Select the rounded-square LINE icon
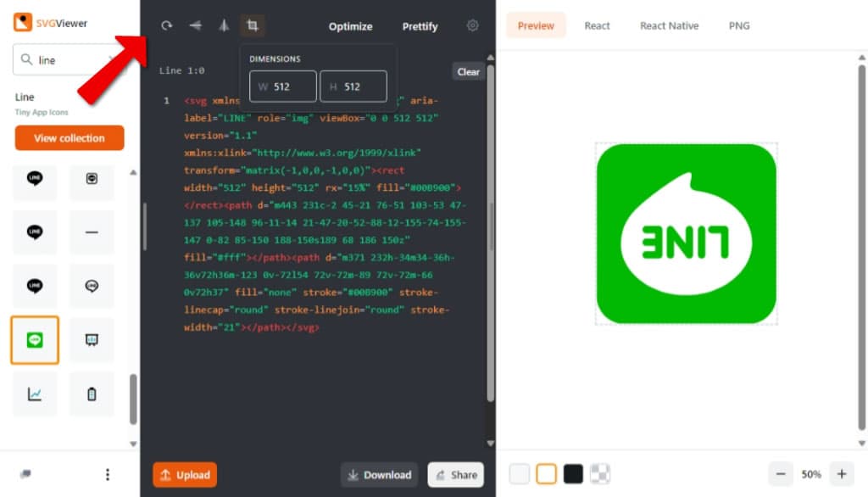The width and height of the screenshot is (868, 497). [x=92, y=178]
